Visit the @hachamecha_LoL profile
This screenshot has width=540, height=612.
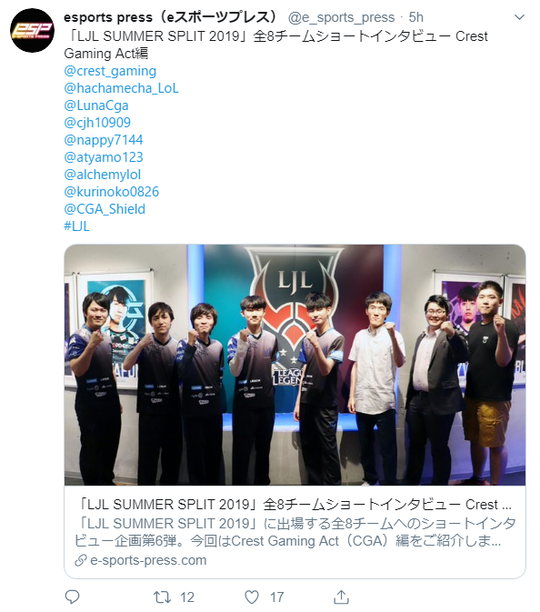tap(121, 88)
